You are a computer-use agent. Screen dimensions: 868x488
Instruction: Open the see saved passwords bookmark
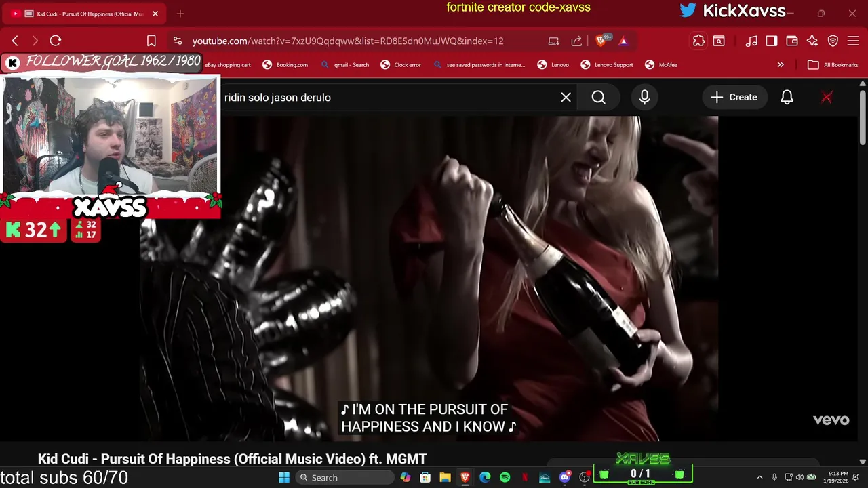479,65
